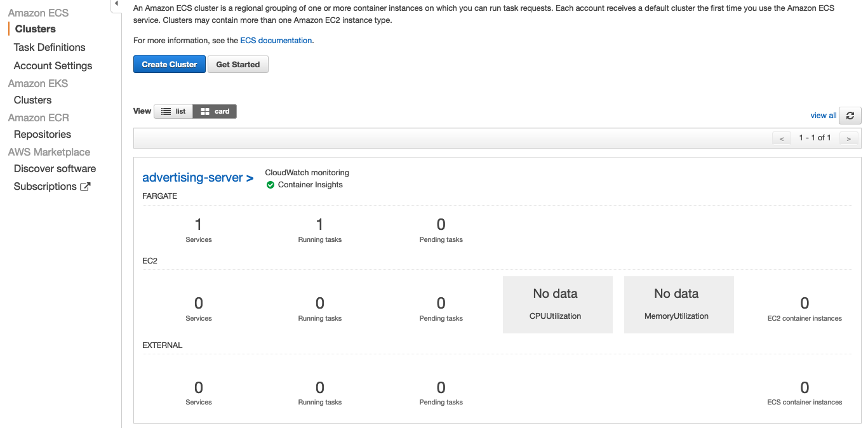Click FARGATE Running tasks count 1

[320, 224]
